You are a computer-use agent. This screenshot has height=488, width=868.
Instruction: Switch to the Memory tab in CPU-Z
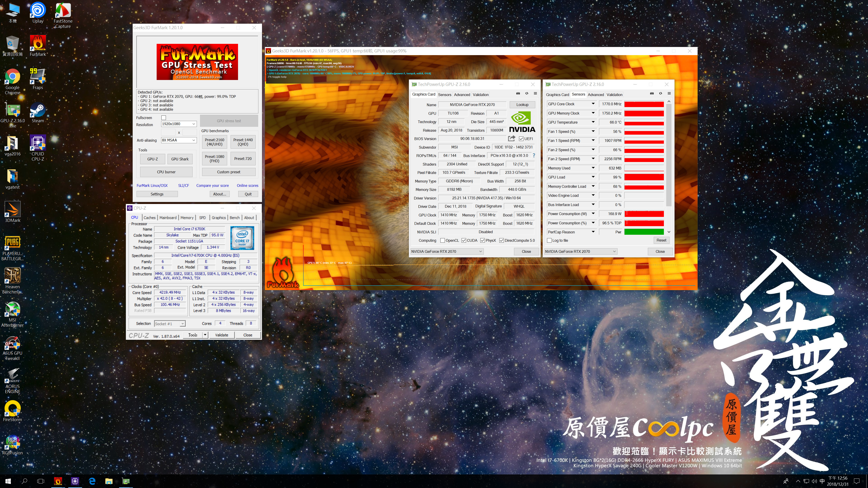tap(187, 218)
